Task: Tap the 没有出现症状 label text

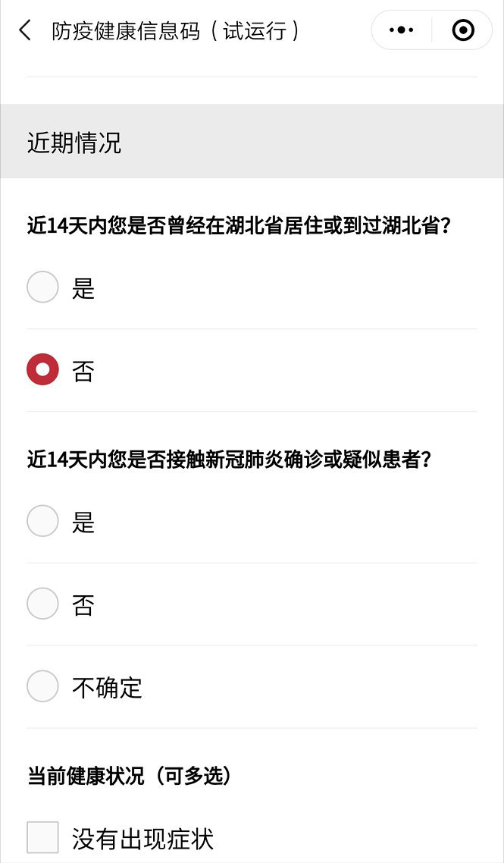Action: tap(142, 839)
